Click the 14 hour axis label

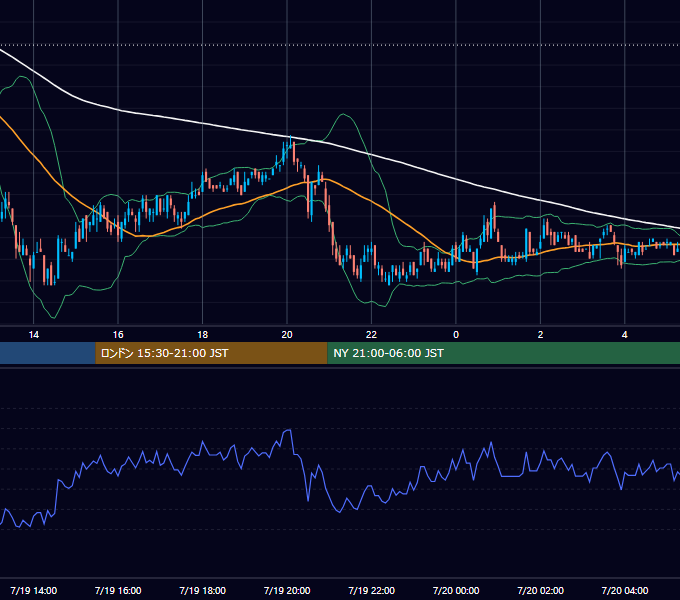[33, 335]
